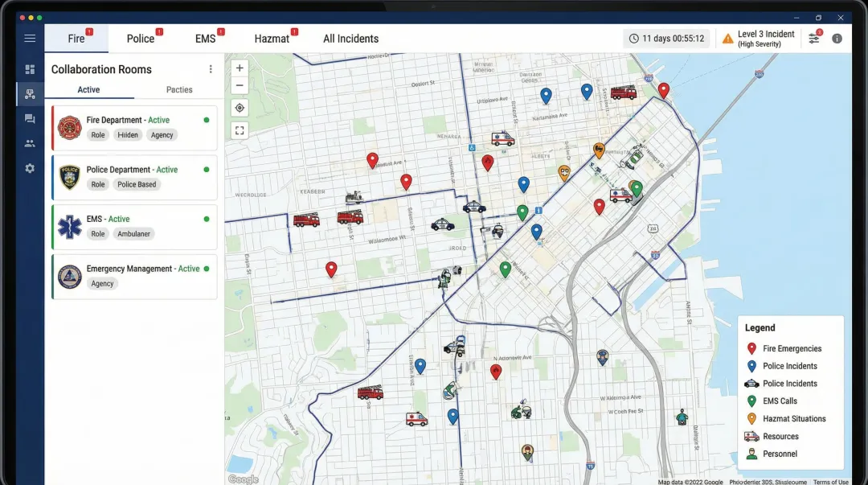The image size is (868, 485).
Task: Open the settings gear in sidebar
Action: [x=30, y=168]
